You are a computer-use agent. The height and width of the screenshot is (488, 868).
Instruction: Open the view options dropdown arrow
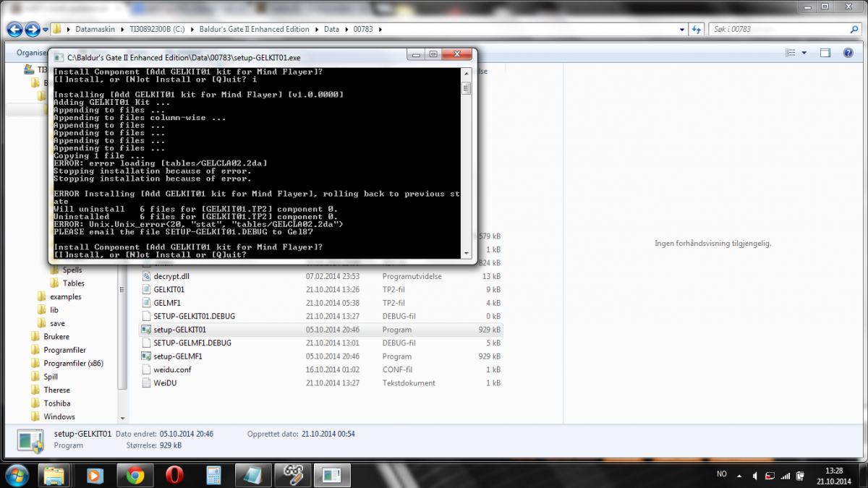point(804,53)
